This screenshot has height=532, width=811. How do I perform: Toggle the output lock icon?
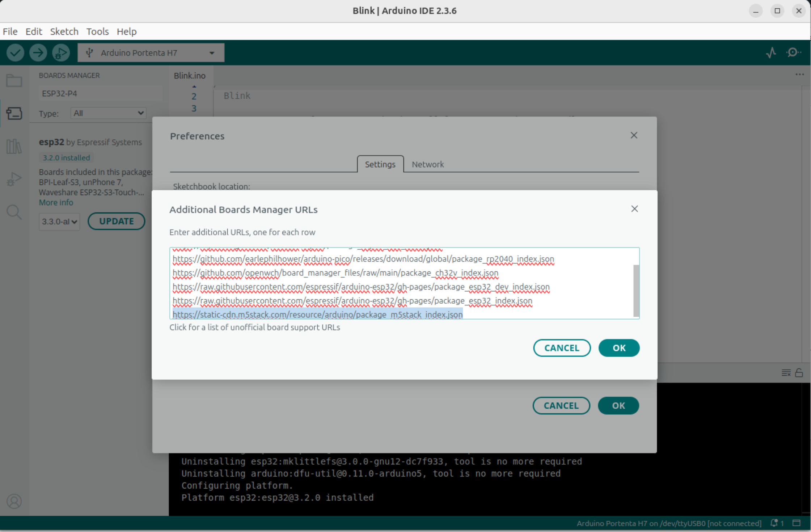pos(799,373)
